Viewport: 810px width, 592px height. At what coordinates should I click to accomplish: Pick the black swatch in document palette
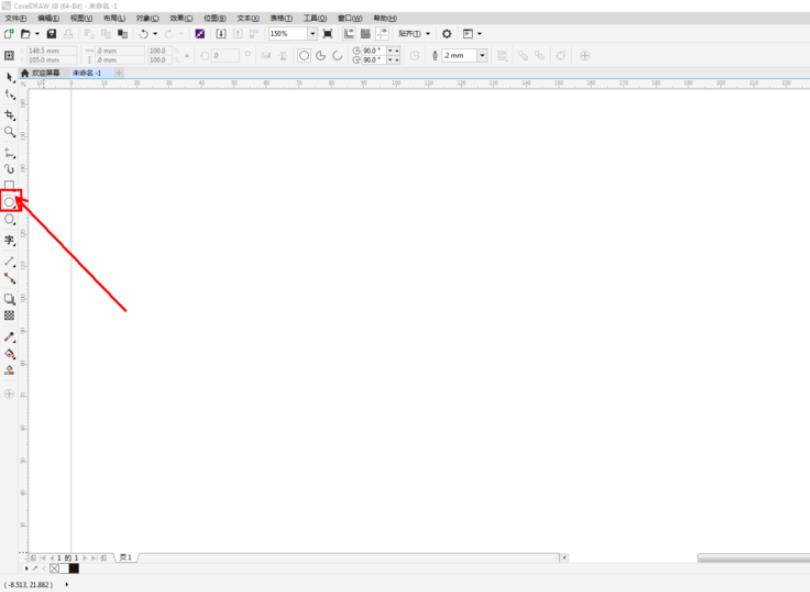(74, 568)
